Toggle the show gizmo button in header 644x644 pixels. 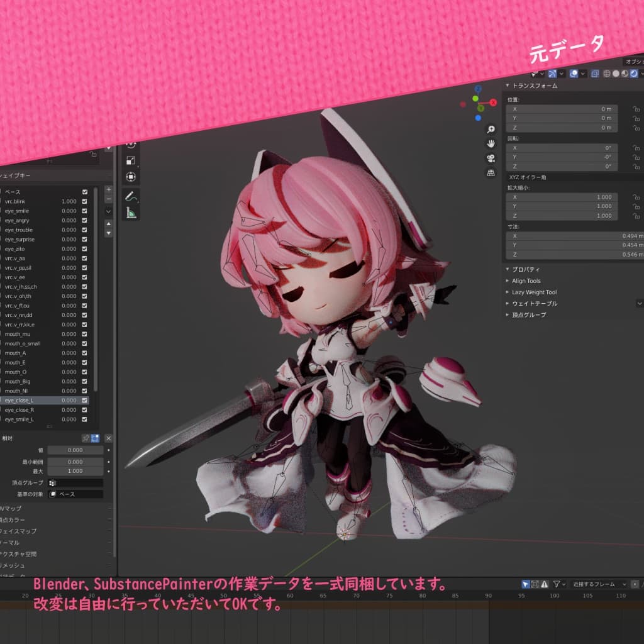point(552,74)
